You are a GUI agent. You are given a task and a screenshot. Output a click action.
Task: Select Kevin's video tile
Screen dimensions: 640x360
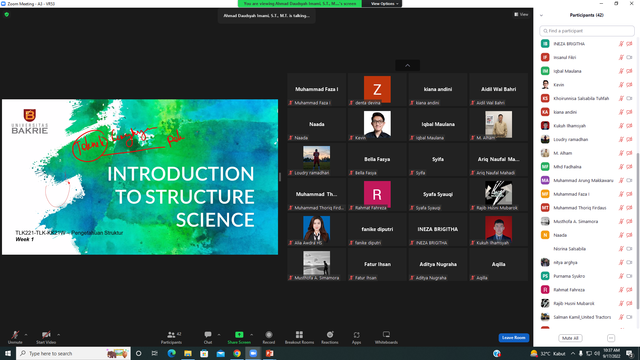pos(377,124)
